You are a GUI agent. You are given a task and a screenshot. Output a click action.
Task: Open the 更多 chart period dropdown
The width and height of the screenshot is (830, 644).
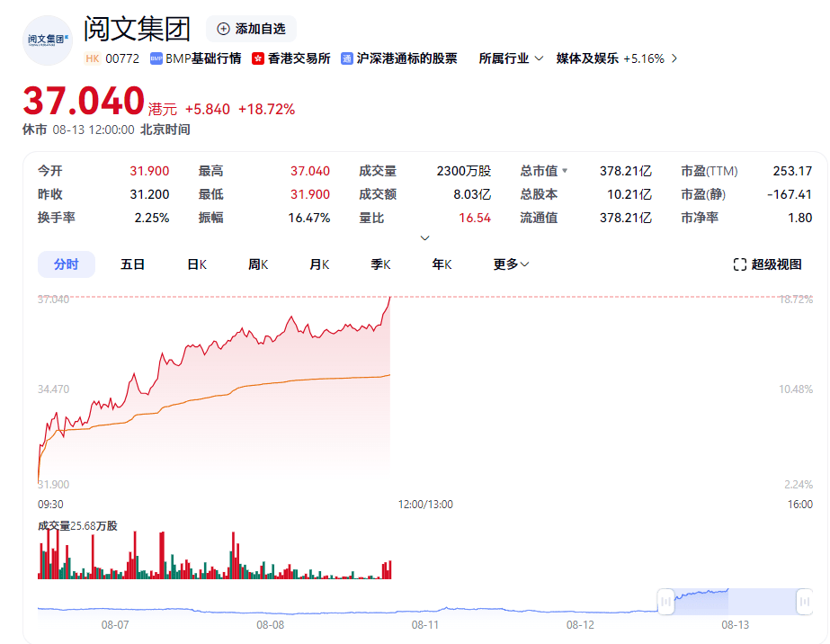pos(511,264)
